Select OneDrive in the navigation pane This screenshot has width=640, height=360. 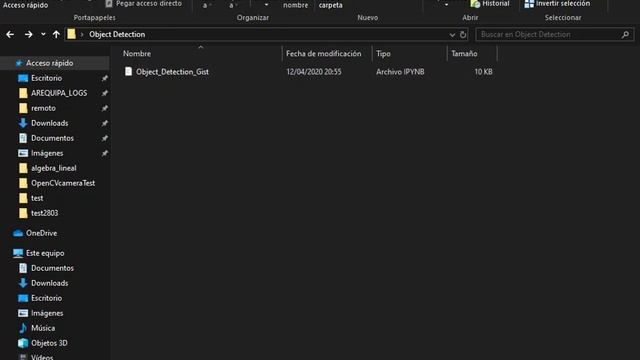point(41,233)
